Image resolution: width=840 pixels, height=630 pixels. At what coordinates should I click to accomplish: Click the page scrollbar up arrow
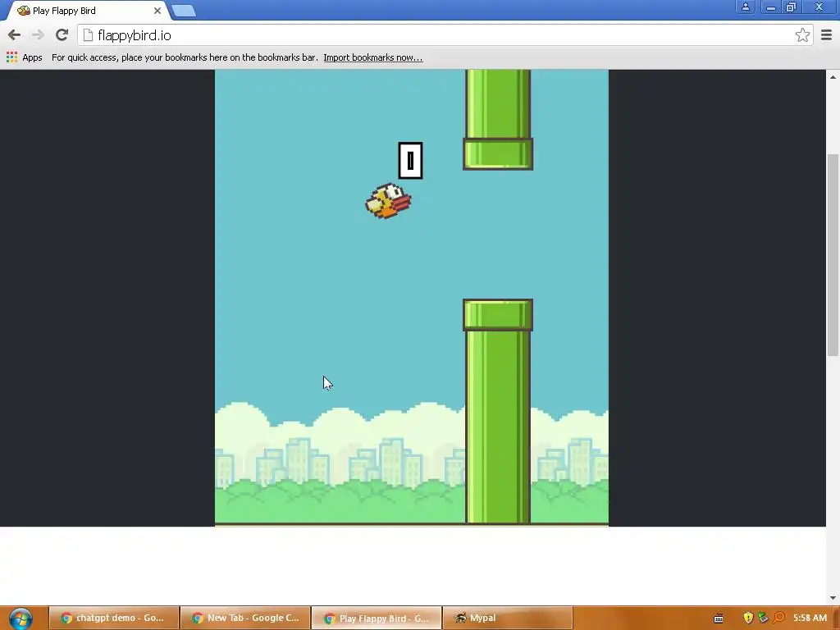click(833, 77)
